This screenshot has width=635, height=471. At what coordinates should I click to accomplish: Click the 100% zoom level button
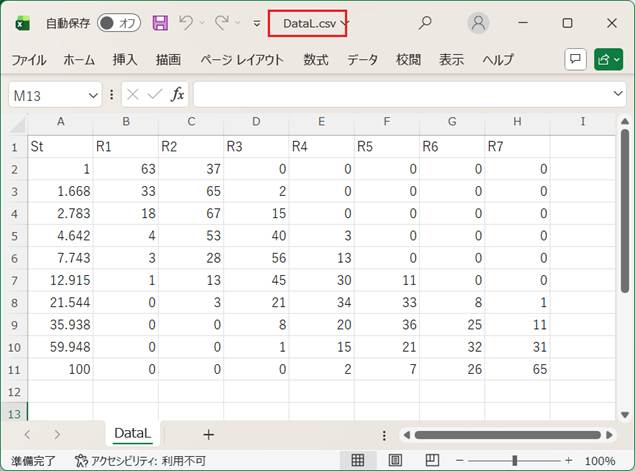tap(600, 461)
